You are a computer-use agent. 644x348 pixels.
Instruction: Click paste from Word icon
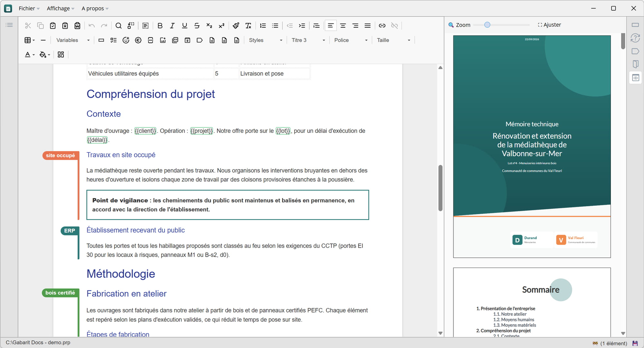77,26
